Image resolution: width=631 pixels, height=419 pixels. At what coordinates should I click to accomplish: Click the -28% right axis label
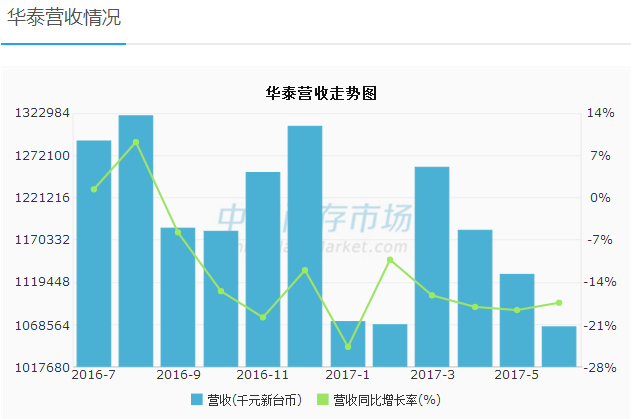coord(600,367)
